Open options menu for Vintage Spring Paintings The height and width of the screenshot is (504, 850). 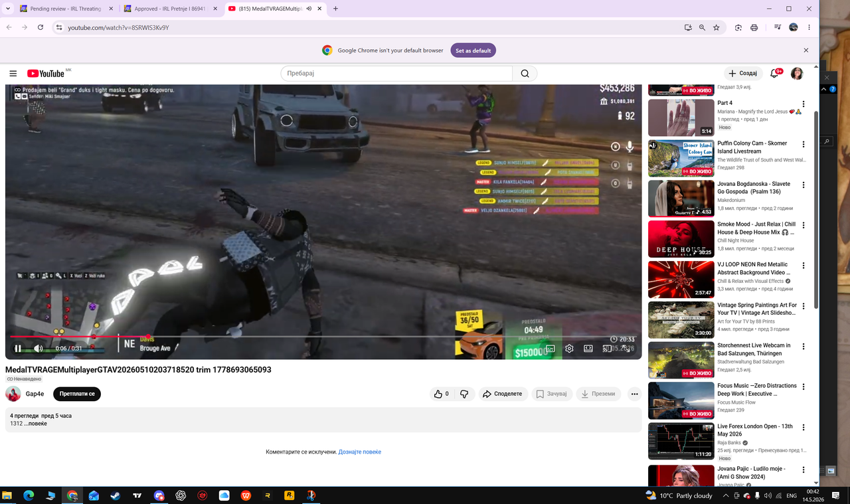pos(804,306)
